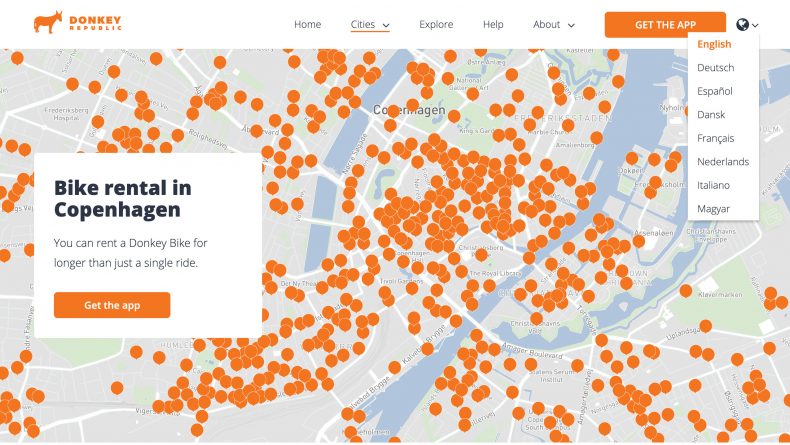Viewport: 790px width, 445px height.
Task: Click the Copenhagen label on the map
Action: coord(409,110)
